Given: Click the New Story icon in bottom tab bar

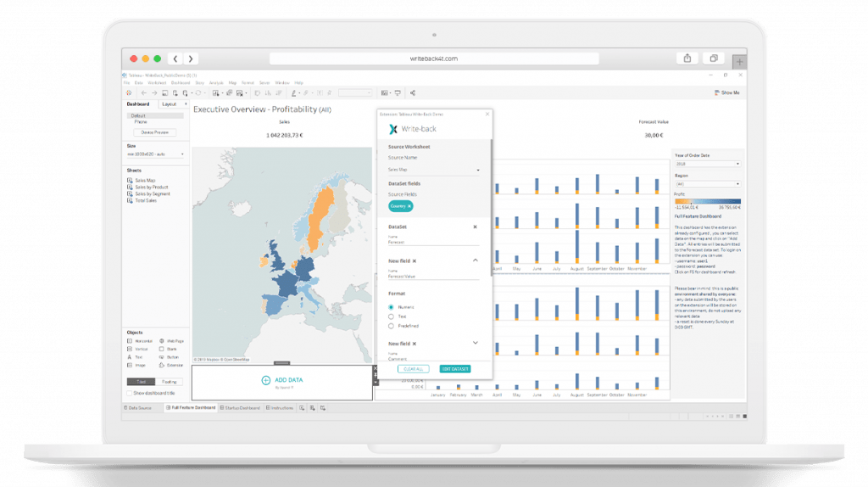Looking at the screenshot, I should (x=323, y=408).
